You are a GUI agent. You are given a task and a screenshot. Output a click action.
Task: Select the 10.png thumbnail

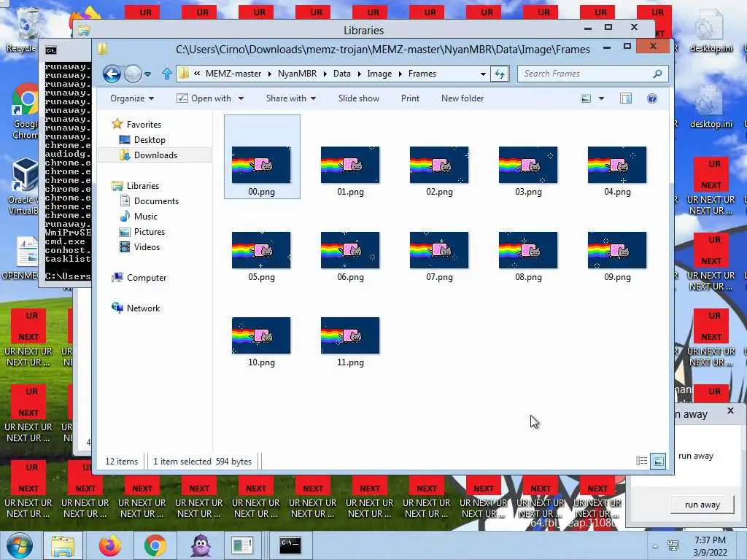[x=262, y=335]
